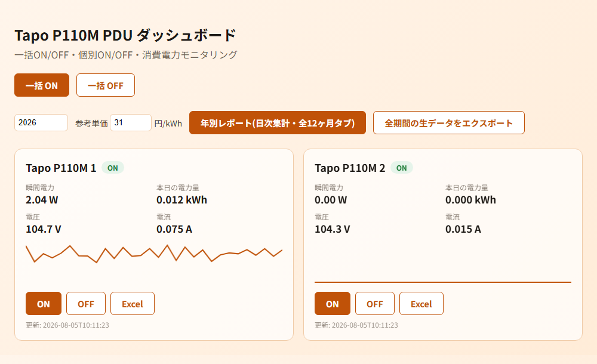Click the Tapo P110M 2 card title
The height and width of the screenshot is (364, 597).
point(350,168)
